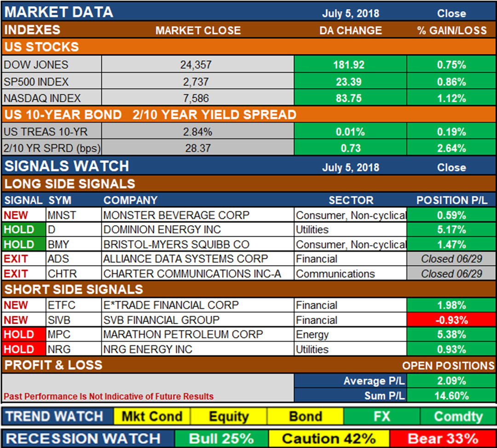The height and width of the screenshot is (448, 497).
Task: Click the SYM column header
Action: coord(59,200)
